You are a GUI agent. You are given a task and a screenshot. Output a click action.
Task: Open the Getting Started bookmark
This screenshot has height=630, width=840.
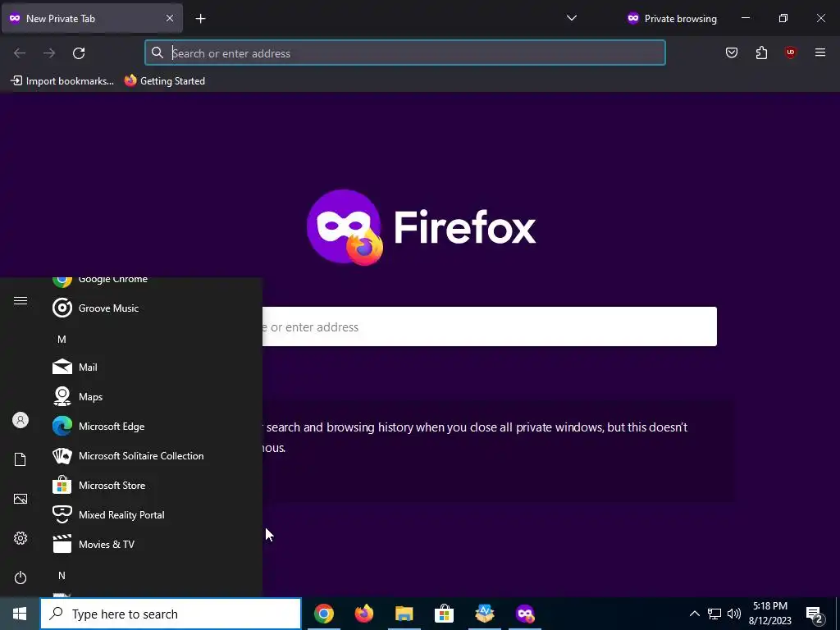165,81
